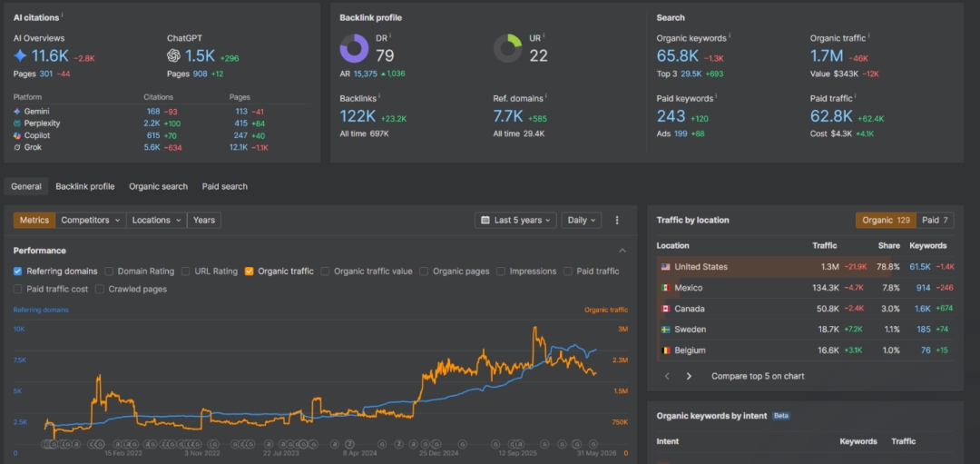Select the Metrics chart mode
980x464 pixels.
point(34,220)
